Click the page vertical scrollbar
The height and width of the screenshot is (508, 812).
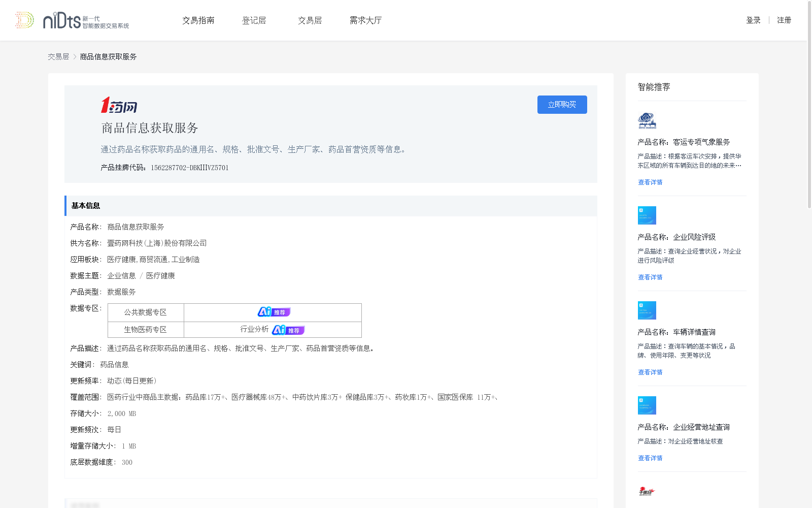point(809,104)
